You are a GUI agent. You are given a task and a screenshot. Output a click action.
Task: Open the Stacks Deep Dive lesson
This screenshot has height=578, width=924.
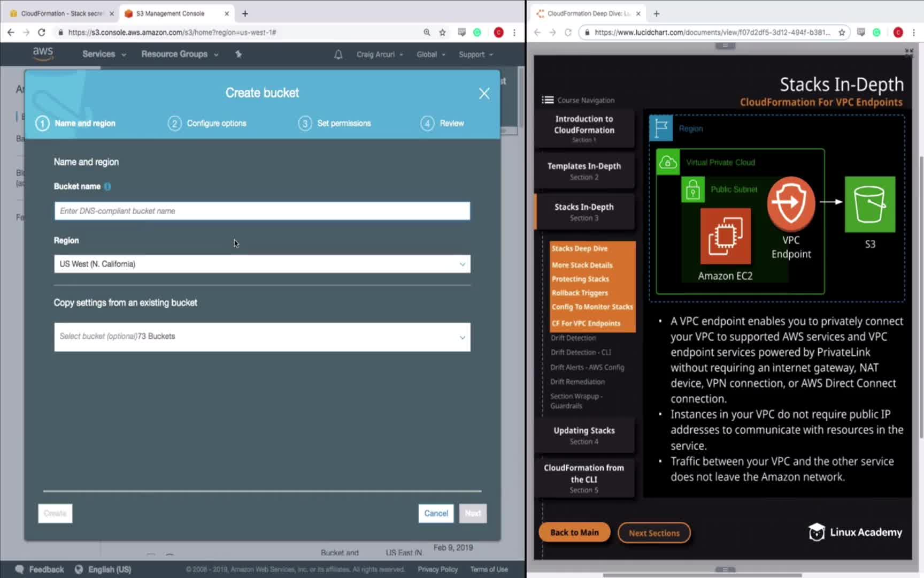580,248
